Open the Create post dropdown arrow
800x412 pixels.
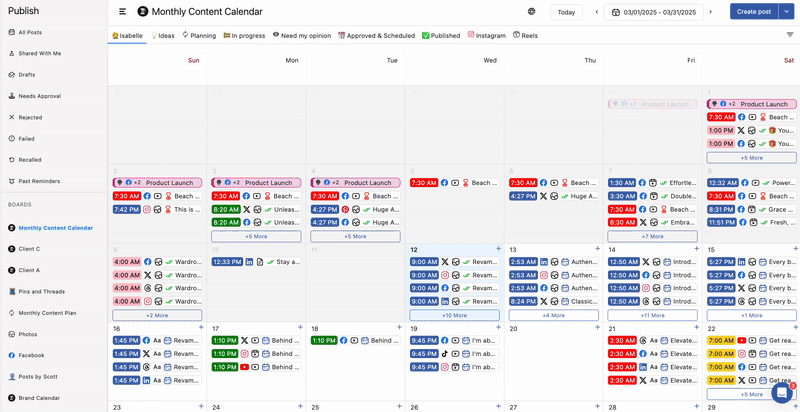[786, 12]
